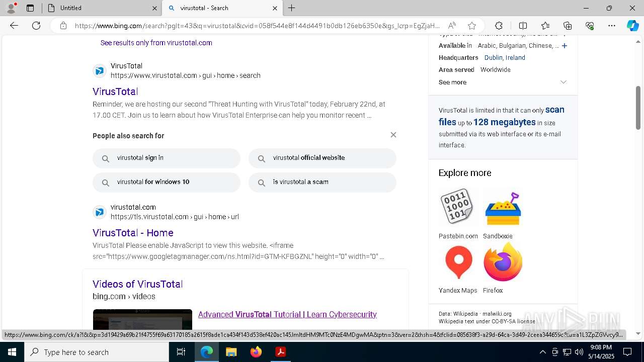Click the address bar URL
Viewport: 644px width, 362px height.
(x=257, y=26)
